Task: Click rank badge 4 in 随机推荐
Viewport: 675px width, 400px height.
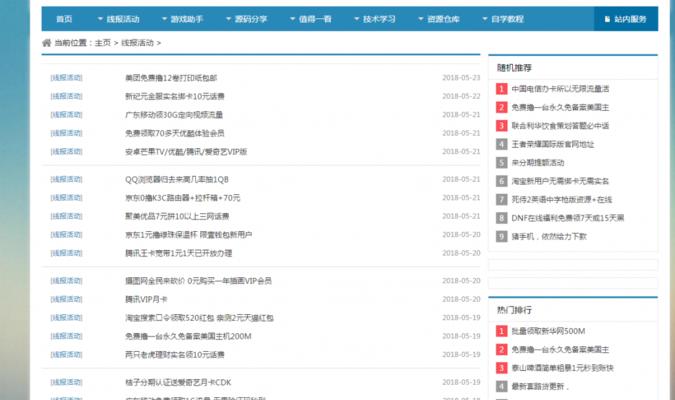Action: [502, 145]
